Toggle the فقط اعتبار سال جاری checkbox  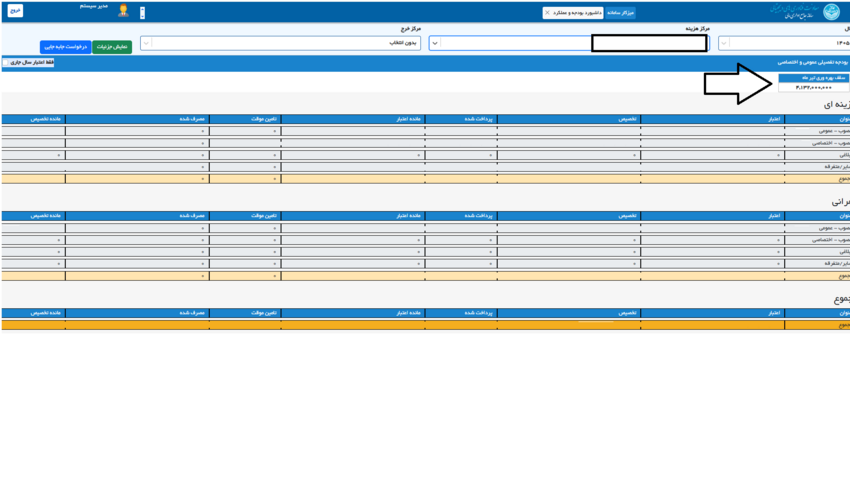coord(5,62)
